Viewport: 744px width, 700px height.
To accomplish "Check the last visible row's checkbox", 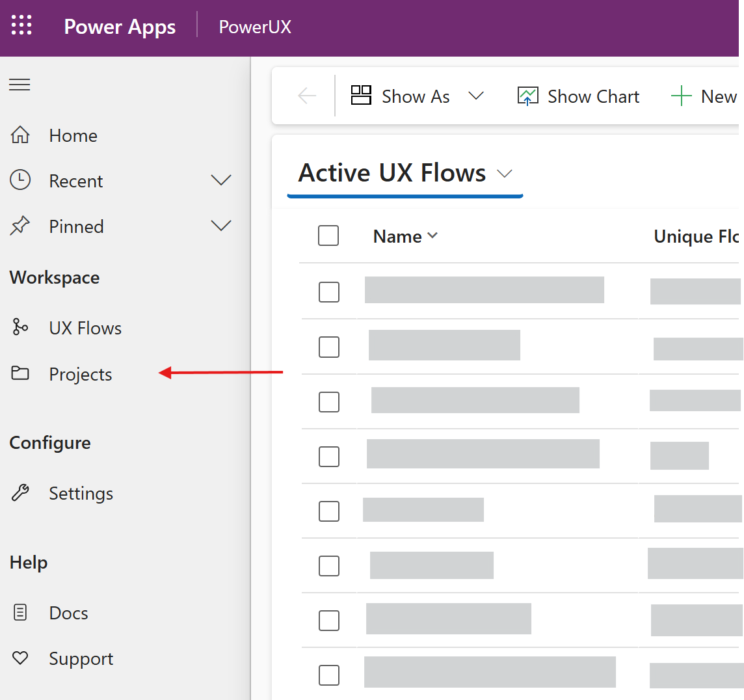I will click(x=329, y=675).
